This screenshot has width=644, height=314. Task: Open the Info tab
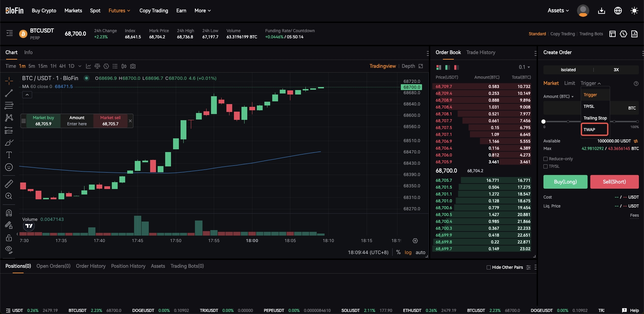28,52
